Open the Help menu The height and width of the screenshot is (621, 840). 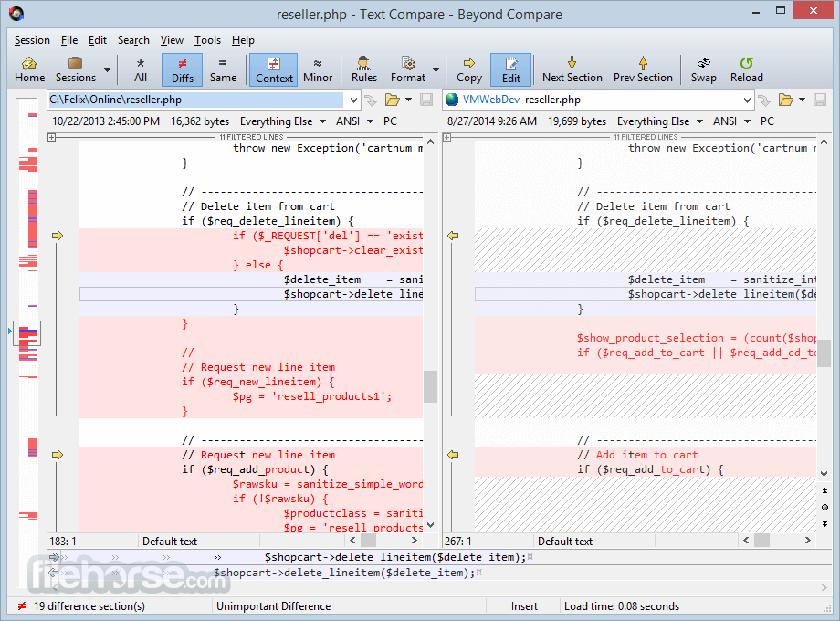(243, 40)
